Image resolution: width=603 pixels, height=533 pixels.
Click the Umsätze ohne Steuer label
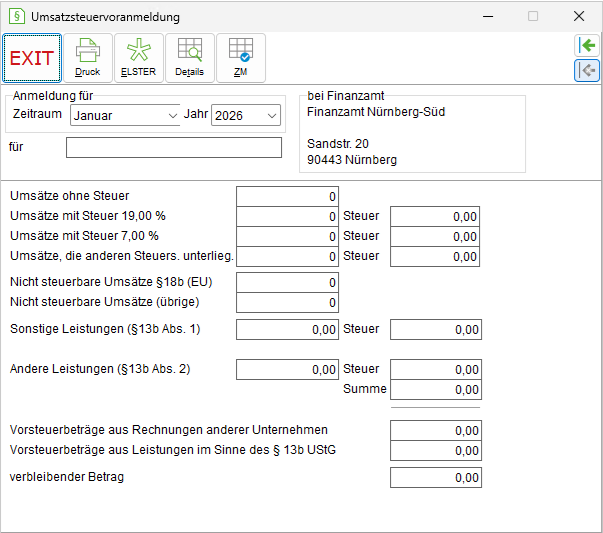click(70, 196)
